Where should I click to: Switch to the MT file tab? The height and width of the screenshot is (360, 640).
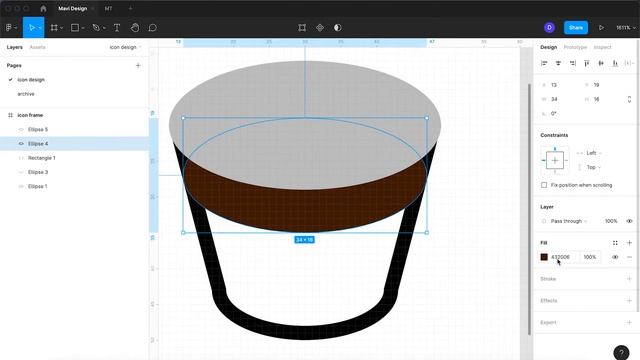(108, 9)
